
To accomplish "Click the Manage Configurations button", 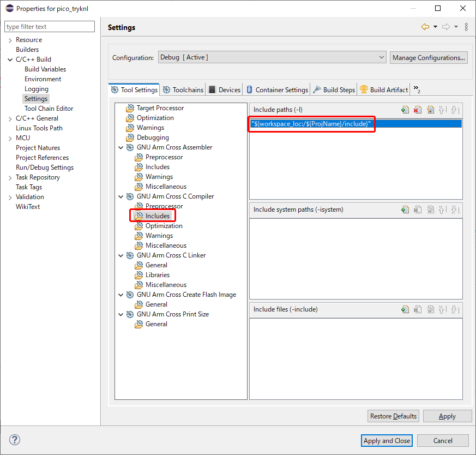I will (429, 57).
